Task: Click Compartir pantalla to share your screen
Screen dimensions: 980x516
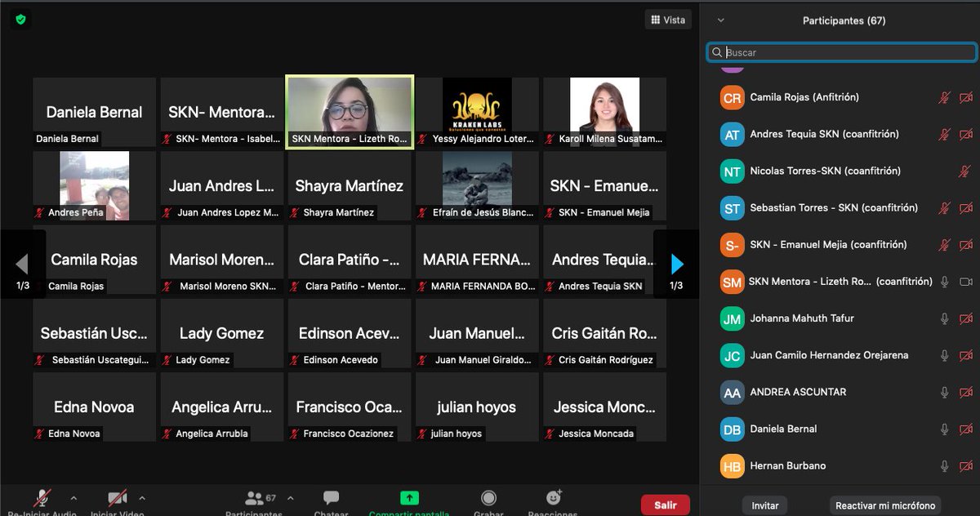Action: coord(408,500)
